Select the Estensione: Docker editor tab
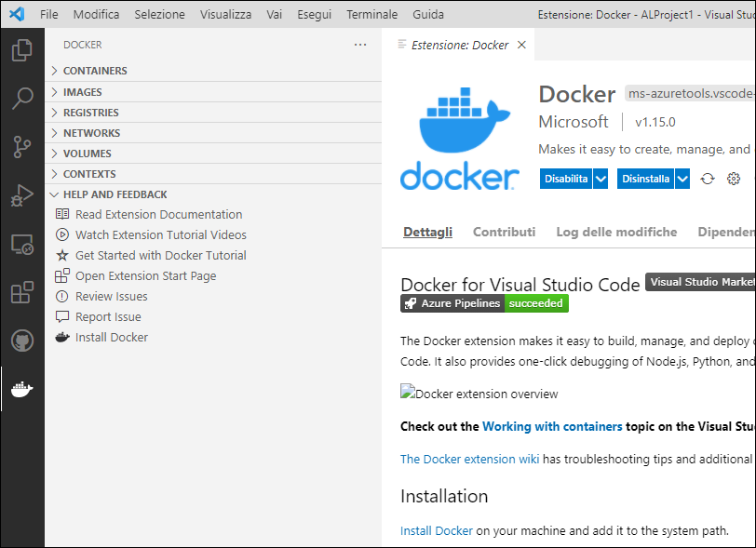756x548 pixels. (x=458, y=45)
